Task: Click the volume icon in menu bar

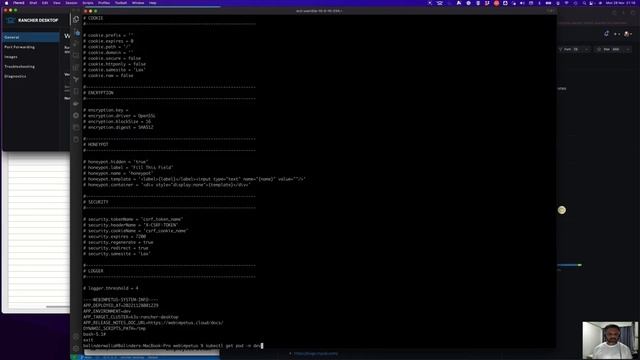Action: pos(522,3)
